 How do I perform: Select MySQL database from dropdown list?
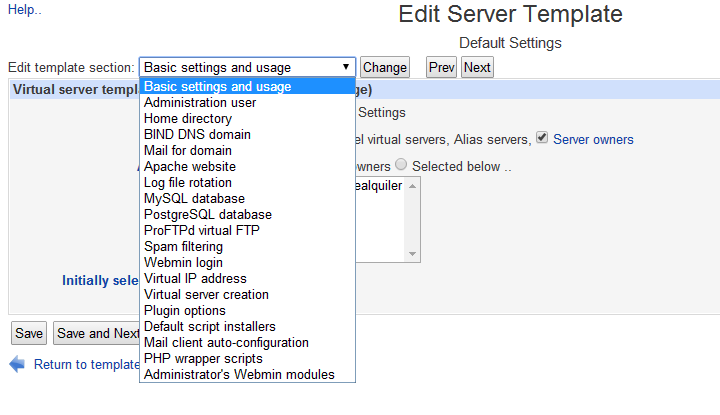194,199
